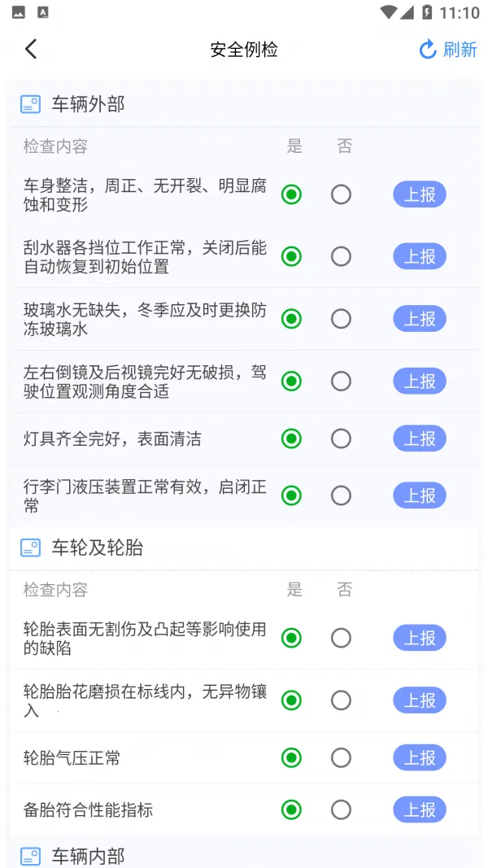488x868 pixels.
Task: Tap 上报 next to 行李门液压装置 item
Action: coord(419,495)
